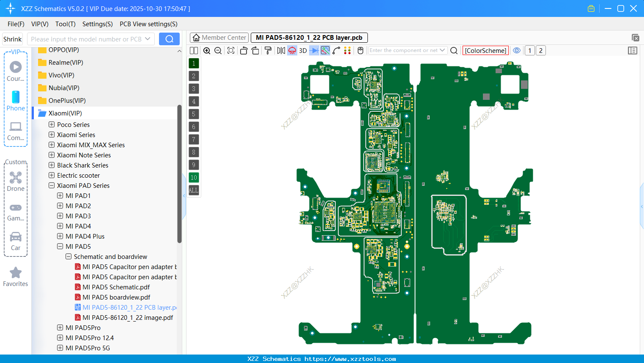The width and height of the screenshot is (644, 363).
Task: Toggle the diode display mode
Action: point(314,51)
